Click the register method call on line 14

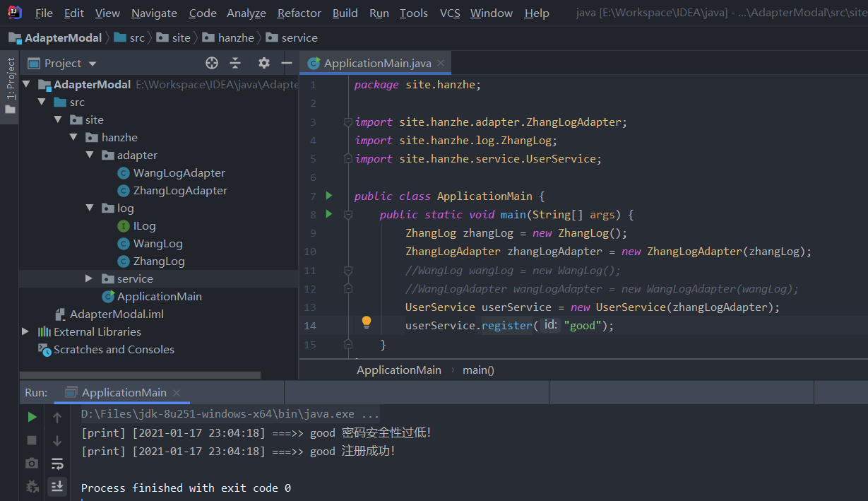tap(506, 325)
